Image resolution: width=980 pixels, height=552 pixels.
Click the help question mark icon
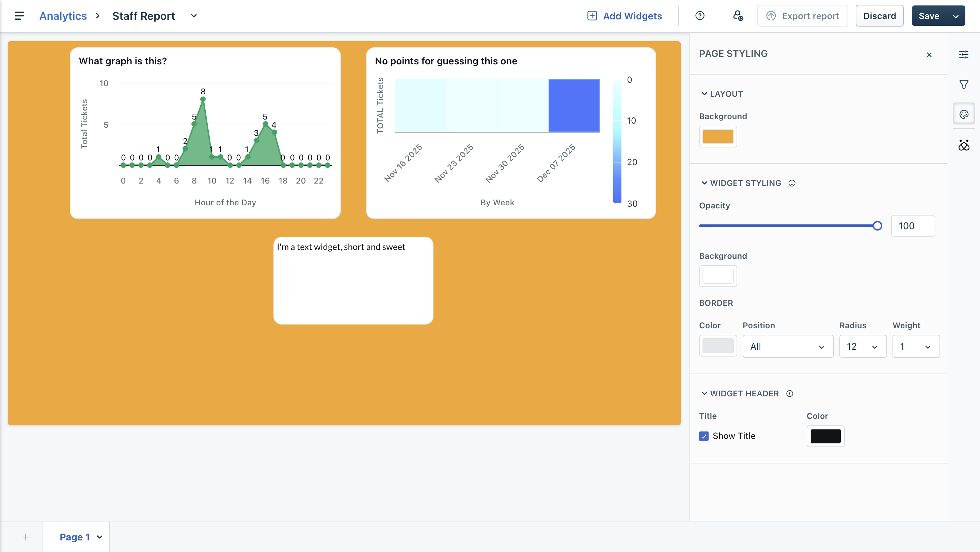coord(700,16)
